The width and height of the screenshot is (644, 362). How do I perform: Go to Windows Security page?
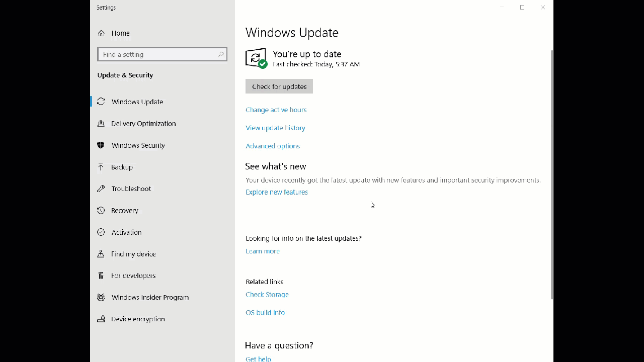163,145
